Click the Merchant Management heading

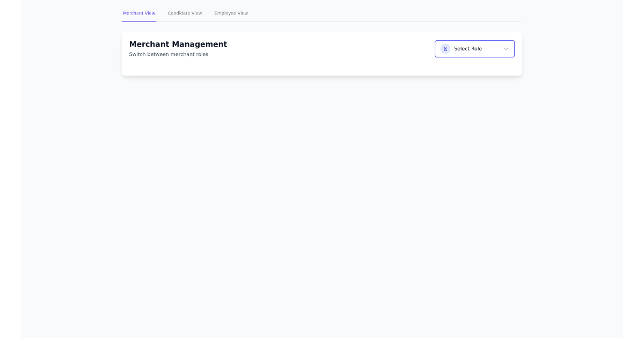click(178, 44)
